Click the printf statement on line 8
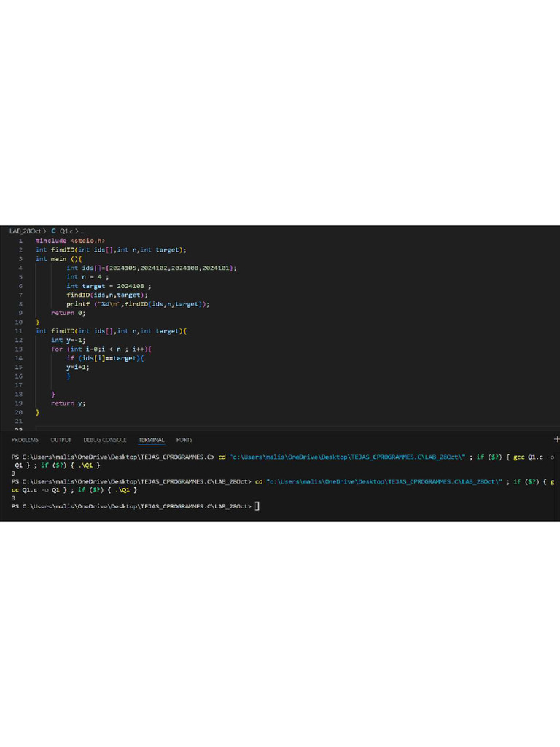 click(x=138, y=304)
